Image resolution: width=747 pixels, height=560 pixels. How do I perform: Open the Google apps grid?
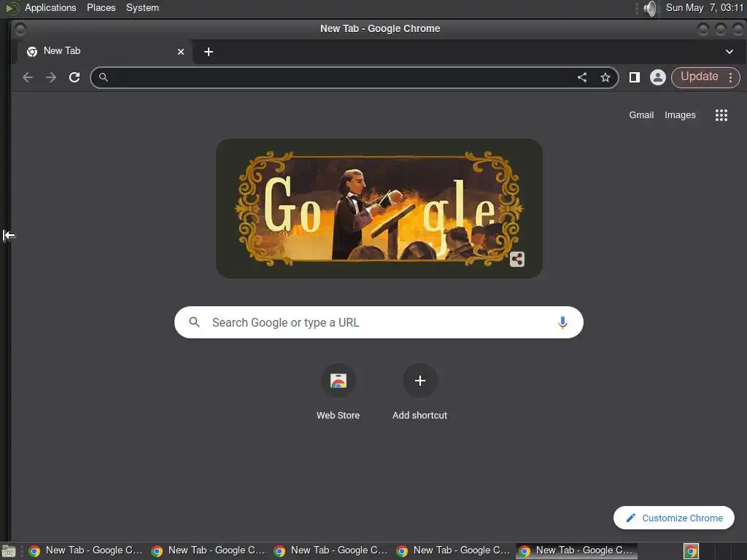(x=721, y=114)
